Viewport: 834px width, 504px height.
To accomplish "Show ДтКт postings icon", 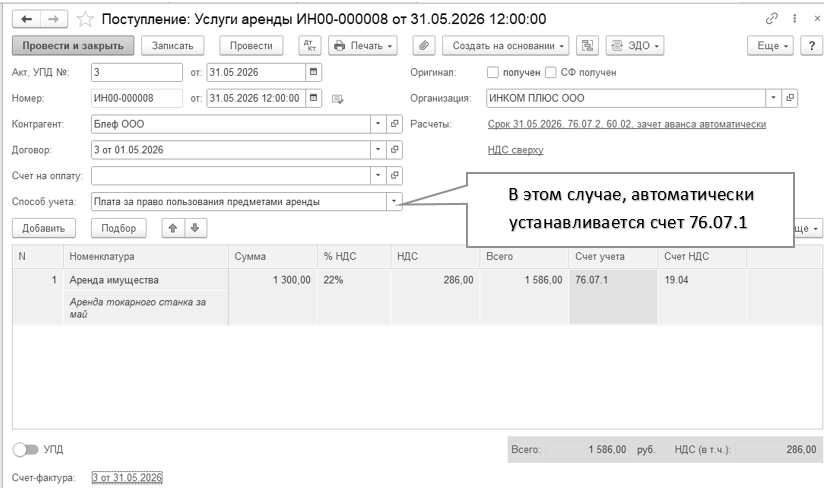I will coord(310,46).
